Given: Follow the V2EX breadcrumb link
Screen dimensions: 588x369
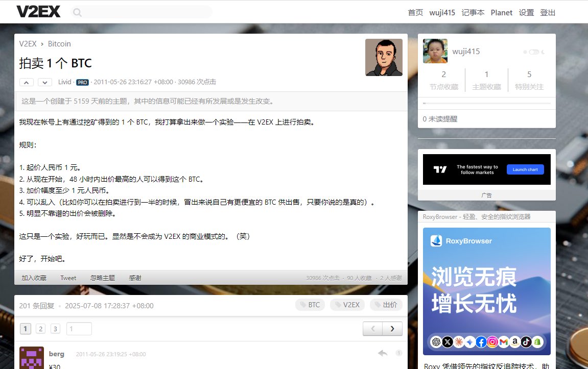Looking at the screenshot, I should coord(28,44).
